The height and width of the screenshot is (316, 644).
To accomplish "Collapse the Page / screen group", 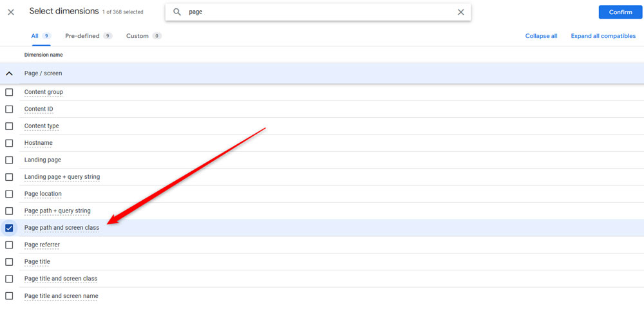I will tap(9, 73).
